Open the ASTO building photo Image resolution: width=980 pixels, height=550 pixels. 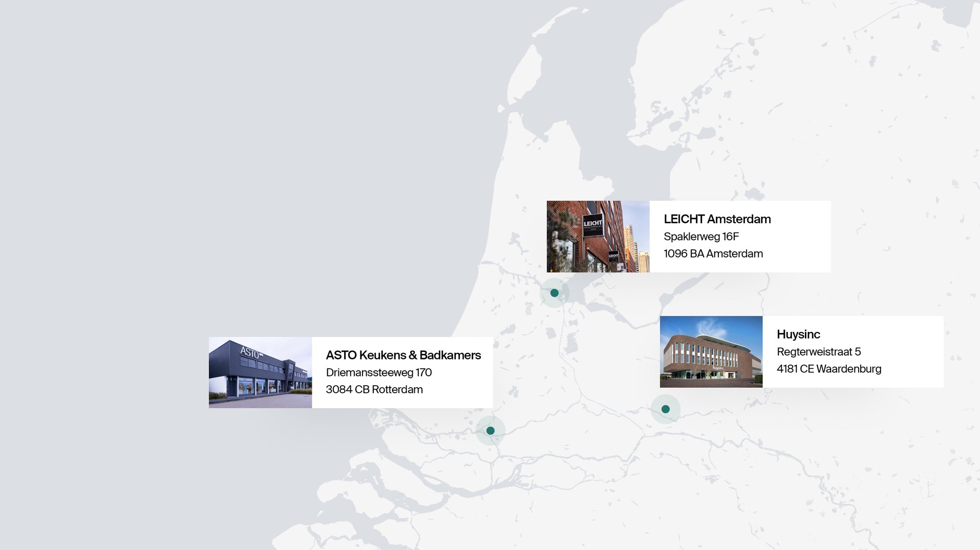[260, 372]
